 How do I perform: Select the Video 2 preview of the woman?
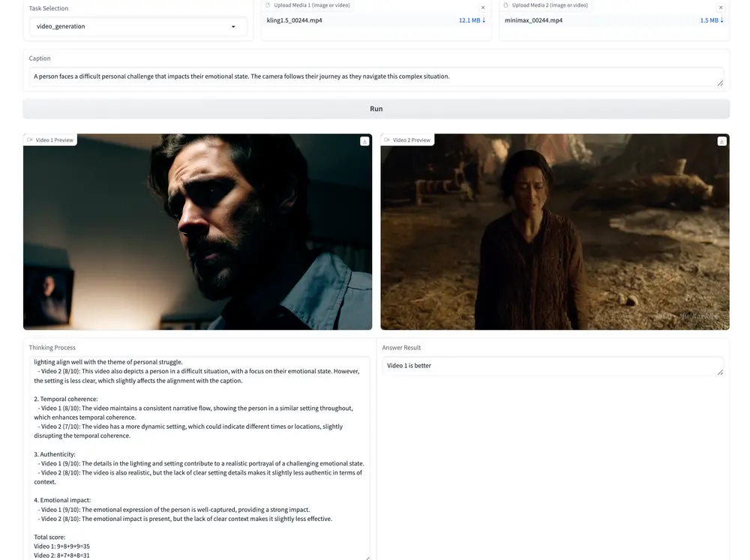[x=554, y=232]
